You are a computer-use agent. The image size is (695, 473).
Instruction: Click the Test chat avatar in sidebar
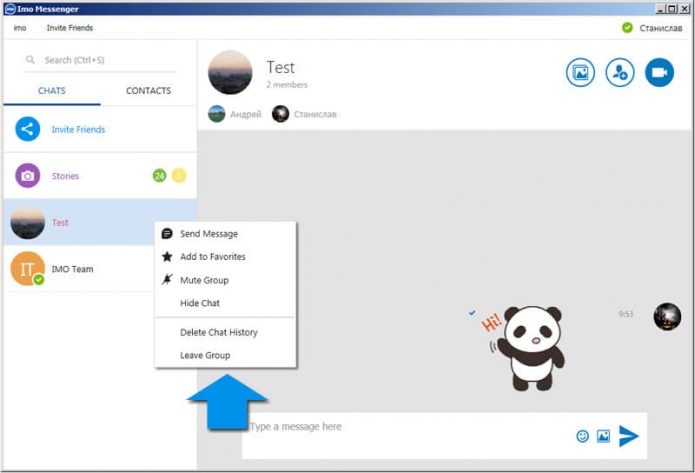(27, 222)
